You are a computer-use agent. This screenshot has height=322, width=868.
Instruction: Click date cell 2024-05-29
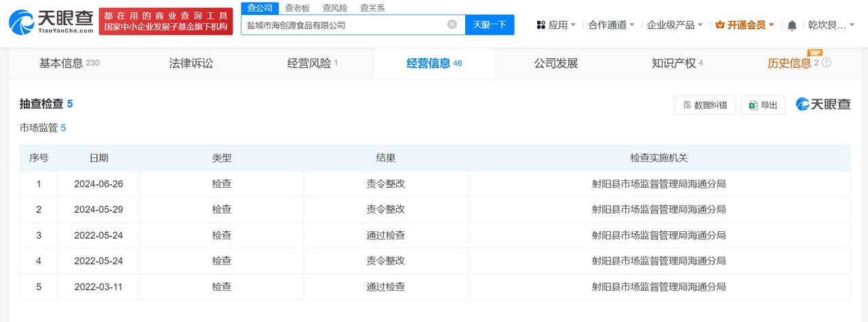(98, 209)
